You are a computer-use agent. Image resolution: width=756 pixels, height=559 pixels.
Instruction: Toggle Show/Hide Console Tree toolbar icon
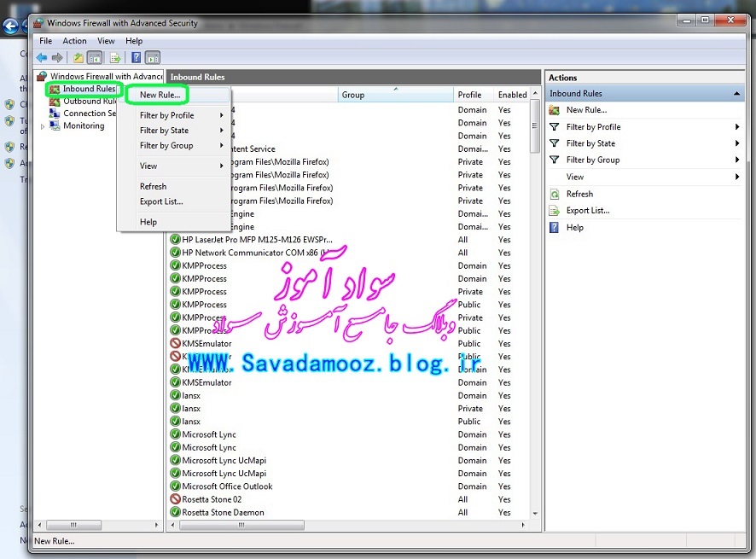[x=95, y=58]
